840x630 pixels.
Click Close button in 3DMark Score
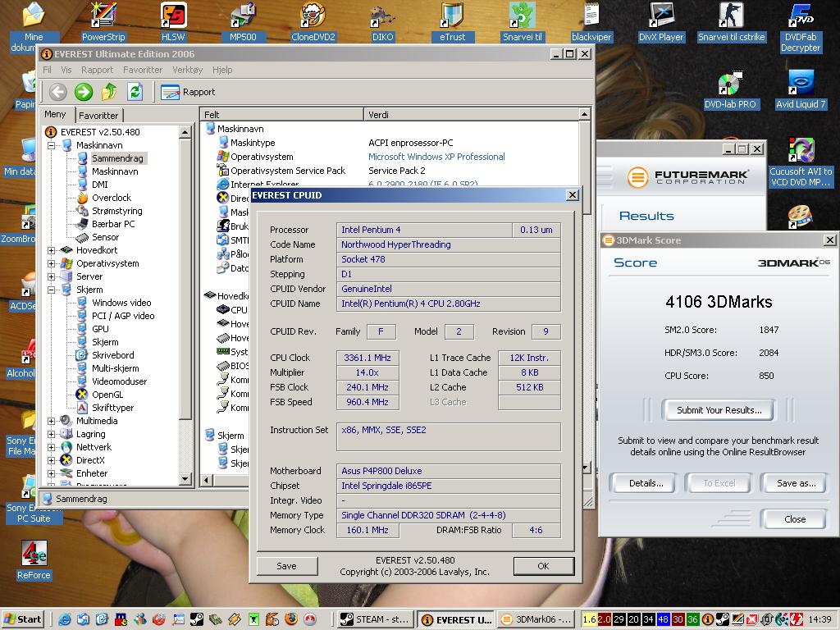(795, 519)
